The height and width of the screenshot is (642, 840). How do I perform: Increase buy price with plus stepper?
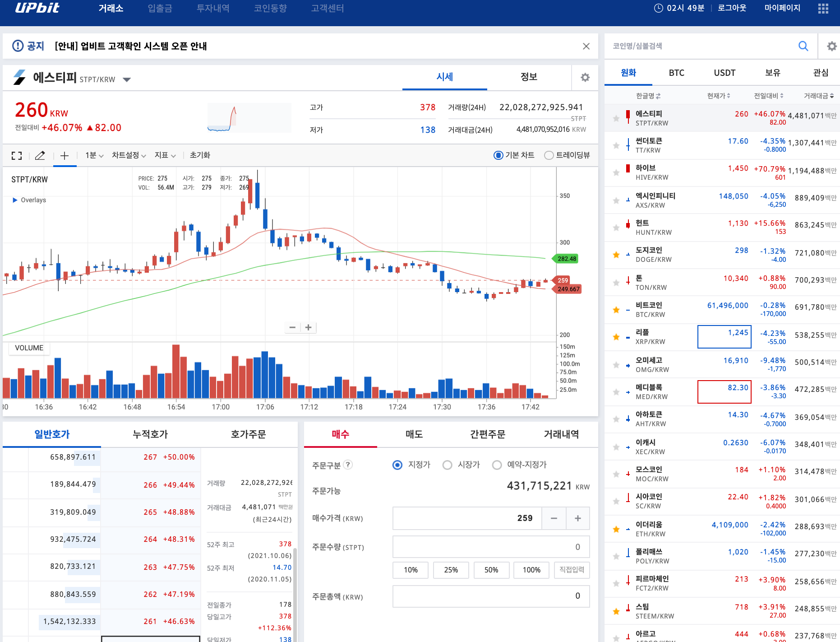(x=578, y=518)
